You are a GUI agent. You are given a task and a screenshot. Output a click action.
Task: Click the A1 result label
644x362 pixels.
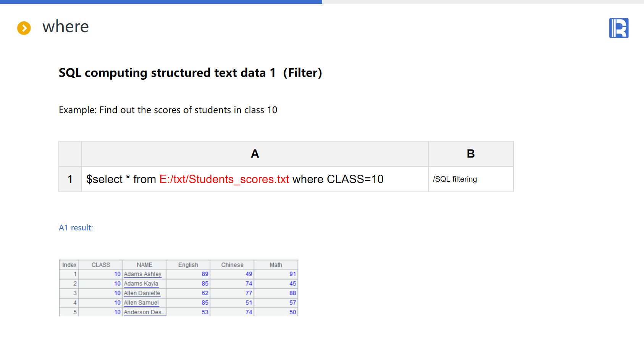[x=76, y=228]
